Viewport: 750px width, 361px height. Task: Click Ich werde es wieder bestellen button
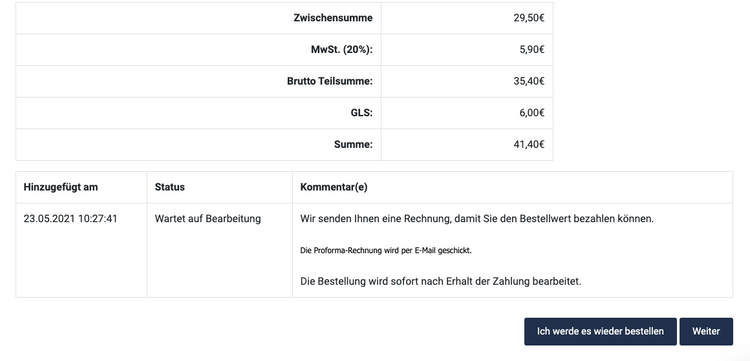coord(600,331)
